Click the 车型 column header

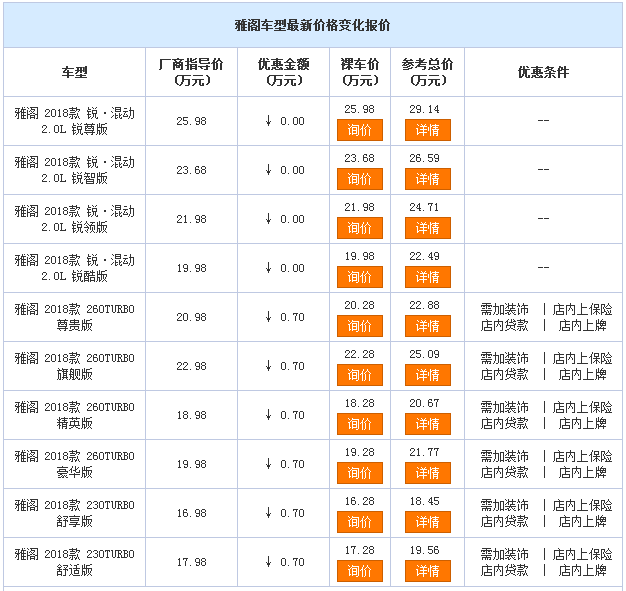click(x=75, y=72)
